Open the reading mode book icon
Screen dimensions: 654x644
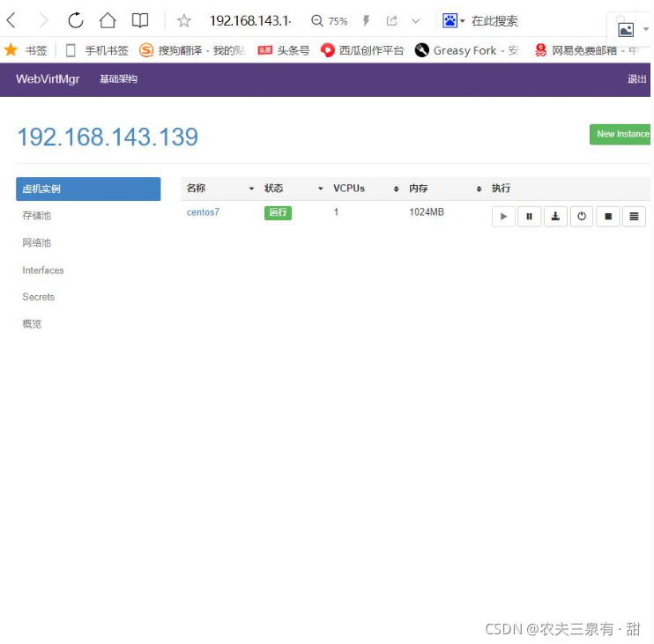[140, 20]
